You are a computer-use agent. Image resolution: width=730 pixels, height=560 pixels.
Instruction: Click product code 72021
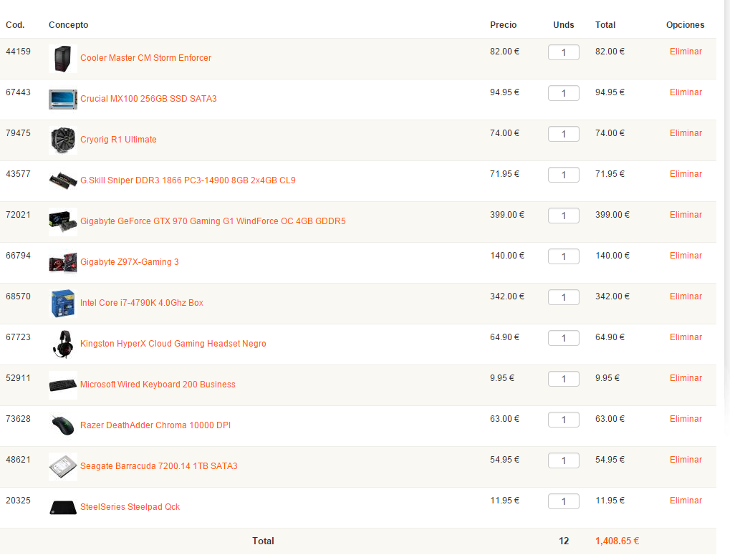18,215
